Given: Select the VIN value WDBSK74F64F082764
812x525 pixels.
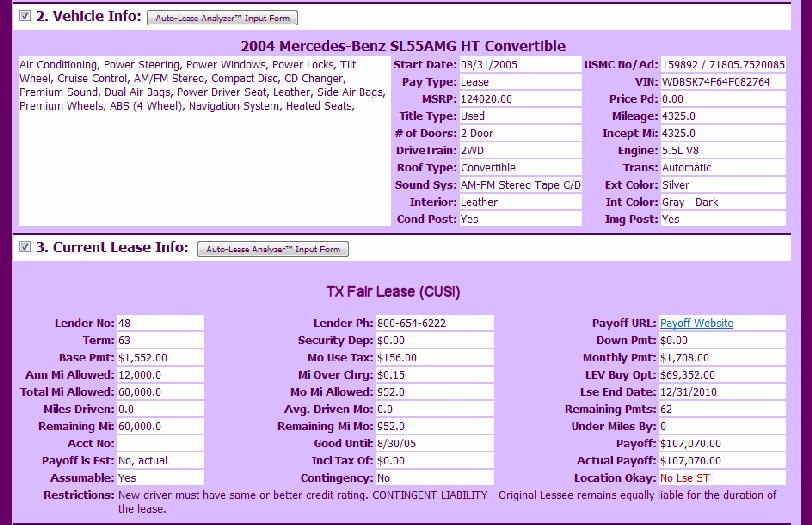Looking at the screenshot, I should 723,82.
